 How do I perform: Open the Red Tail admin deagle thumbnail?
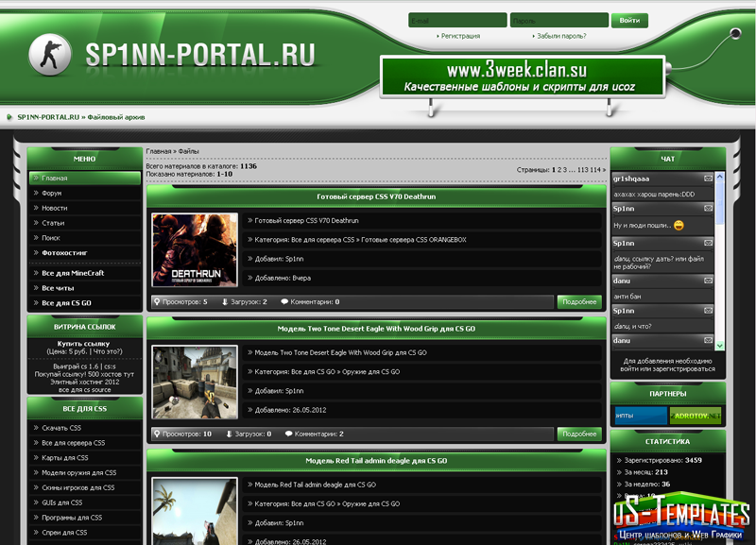195,511
